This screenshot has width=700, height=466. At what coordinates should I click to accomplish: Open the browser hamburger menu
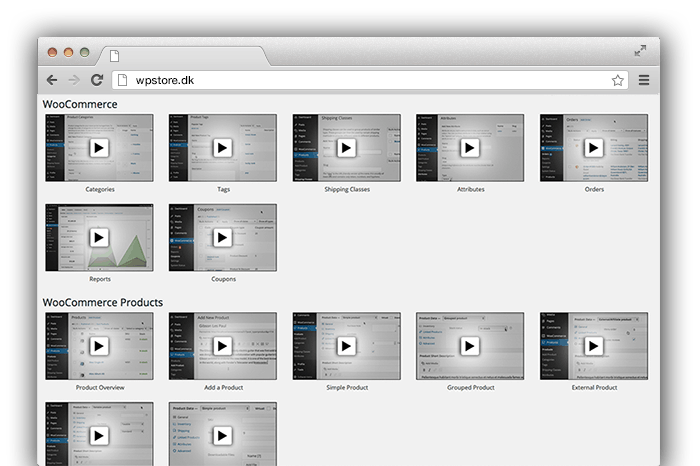point(644,80)
